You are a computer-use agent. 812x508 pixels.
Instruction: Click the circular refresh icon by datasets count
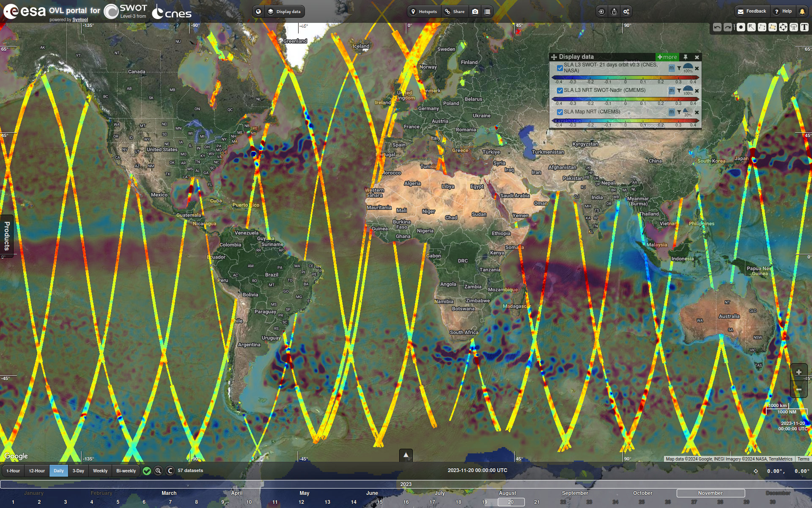coord(170,471)
